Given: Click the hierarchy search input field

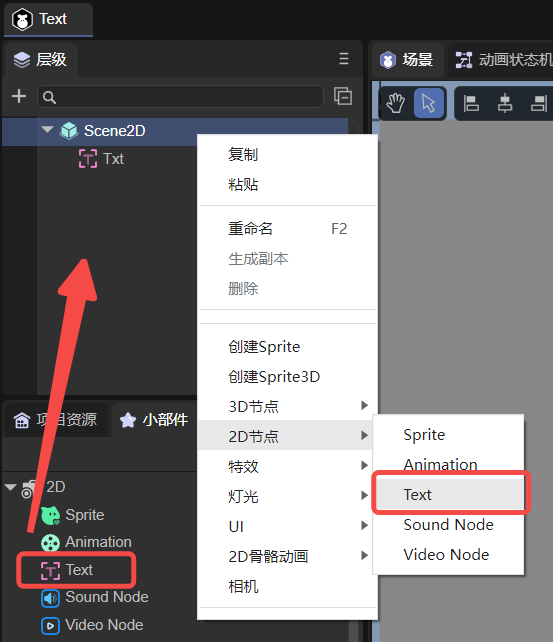Looking at the screenshot, I should 181,97.
